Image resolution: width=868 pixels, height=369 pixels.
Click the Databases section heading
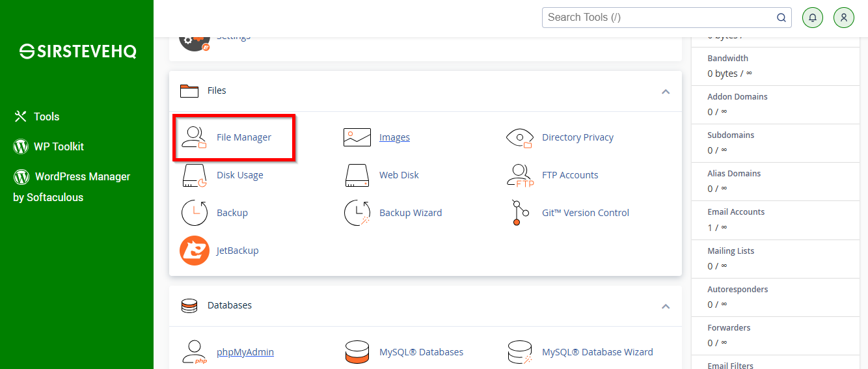pyautogui.click(x=230, y=305)
